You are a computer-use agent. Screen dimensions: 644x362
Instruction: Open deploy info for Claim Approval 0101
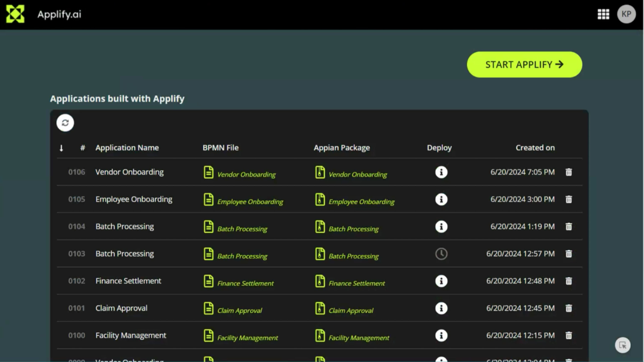(441, 308)
